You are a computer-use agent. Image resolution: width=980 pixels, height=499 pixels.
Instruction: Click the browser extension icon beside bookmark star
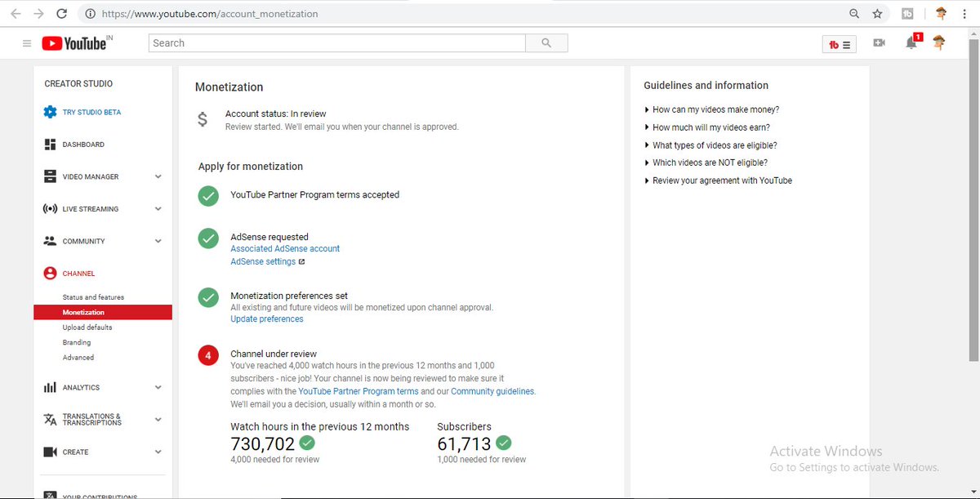pyautogui.click(x=907, y=14)
